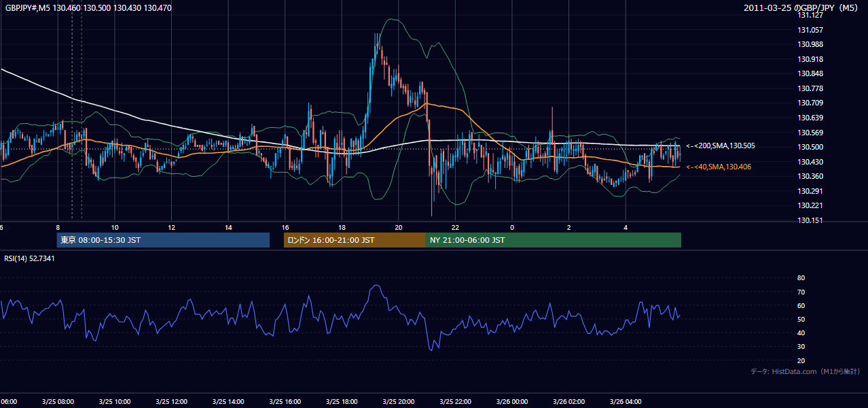Viewport: 868px width, 408px height.
Task: Click the 3/25 14:00 time axis label
Action: (x=228, y=402)
